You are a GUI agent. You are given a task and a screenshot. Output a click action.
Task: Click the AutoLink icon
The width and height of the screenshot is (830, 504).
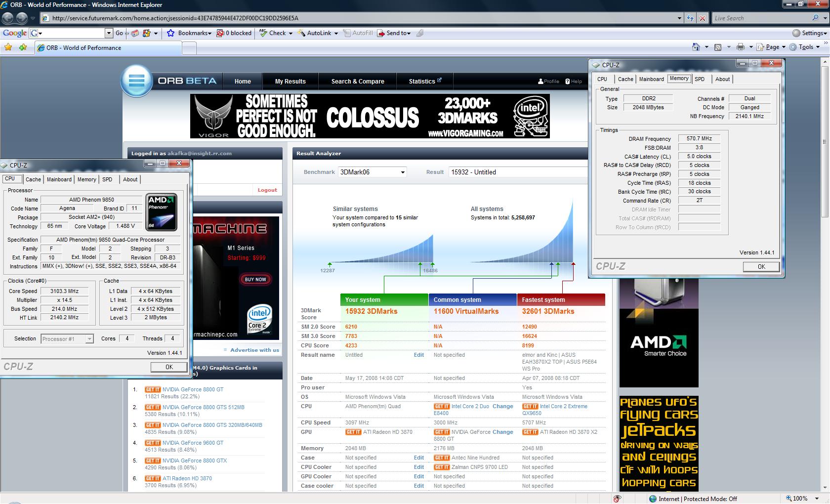[301, 33]
